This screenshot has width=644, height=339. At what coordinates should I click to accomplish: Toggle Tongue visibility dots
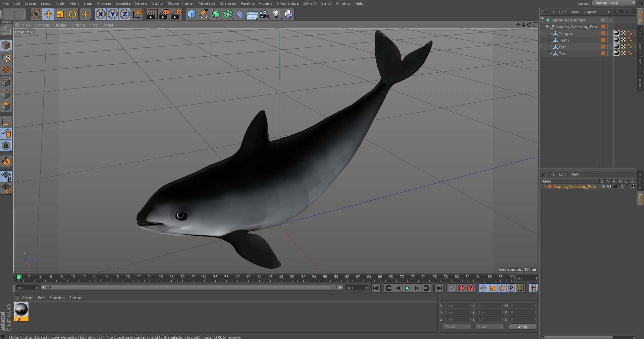(607, 33)
